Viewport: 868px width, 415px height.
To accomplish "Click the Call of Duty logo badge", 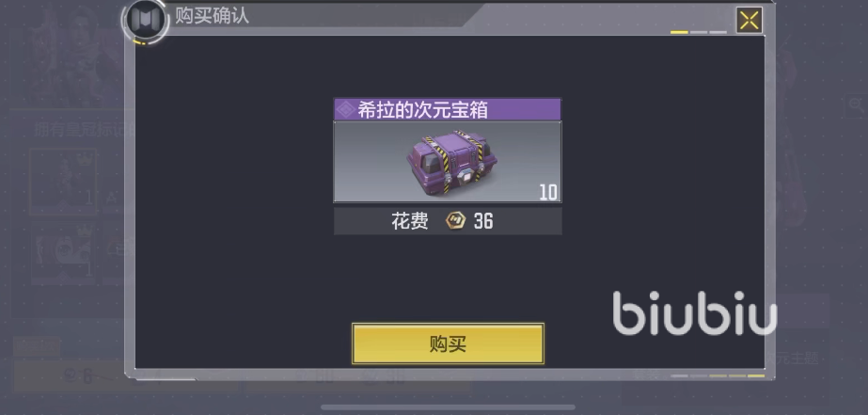I will (145, 20).
